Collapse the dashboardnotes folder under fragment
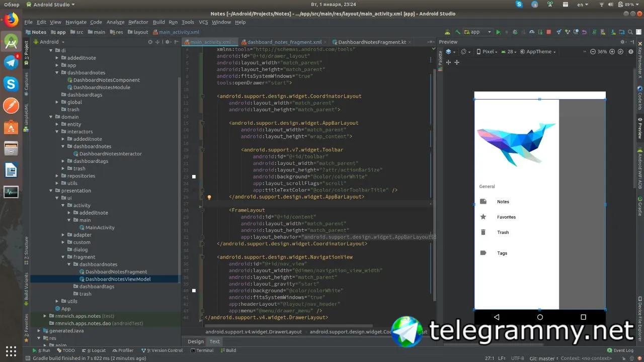Image resolution: width=644 pixels, height=362 pixels. click(75, 264)
